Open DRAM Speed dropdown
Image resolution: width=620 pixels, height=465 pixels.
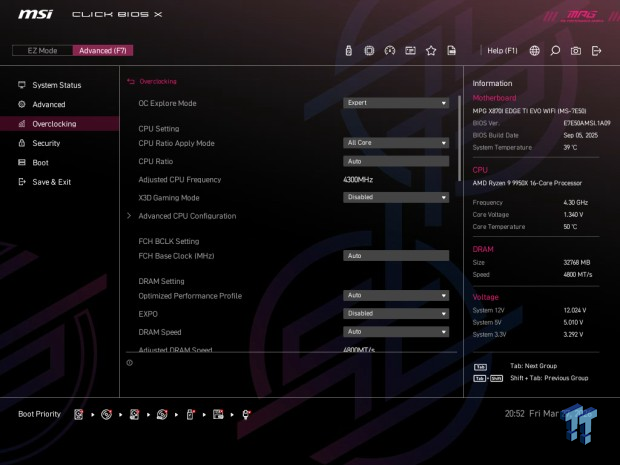click(x=396, y=332)
